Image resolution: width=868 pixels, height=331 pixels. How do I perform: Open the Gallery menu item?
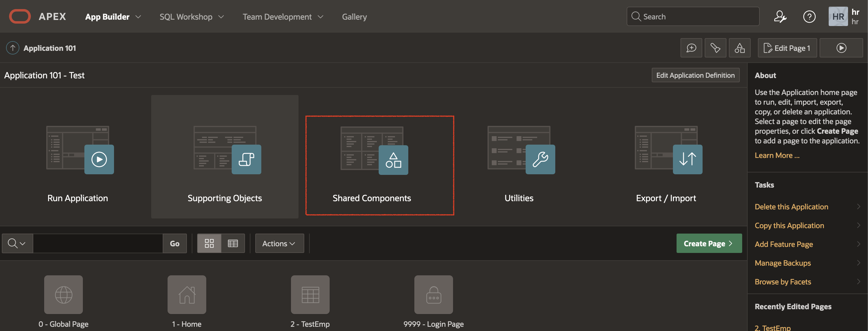click(x=354, y=17)
